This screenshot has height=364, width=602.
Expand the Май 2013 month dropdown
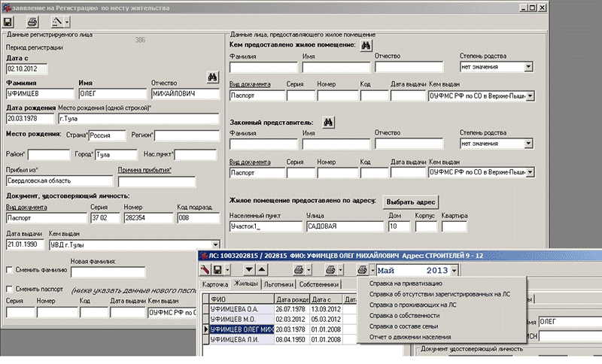pyautogui.click(x=455, y=271)
